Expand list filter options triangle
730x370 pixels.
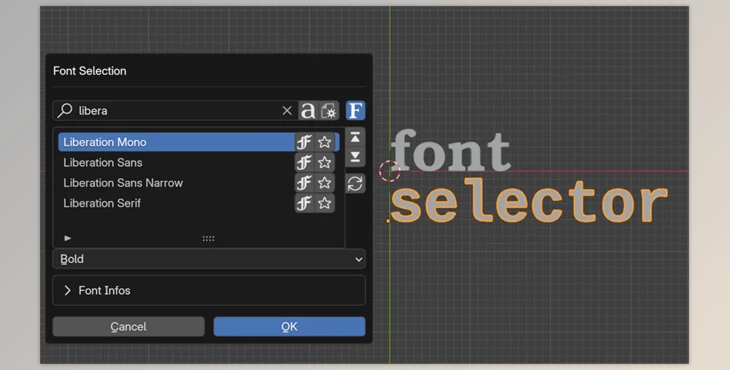point(68,238)
